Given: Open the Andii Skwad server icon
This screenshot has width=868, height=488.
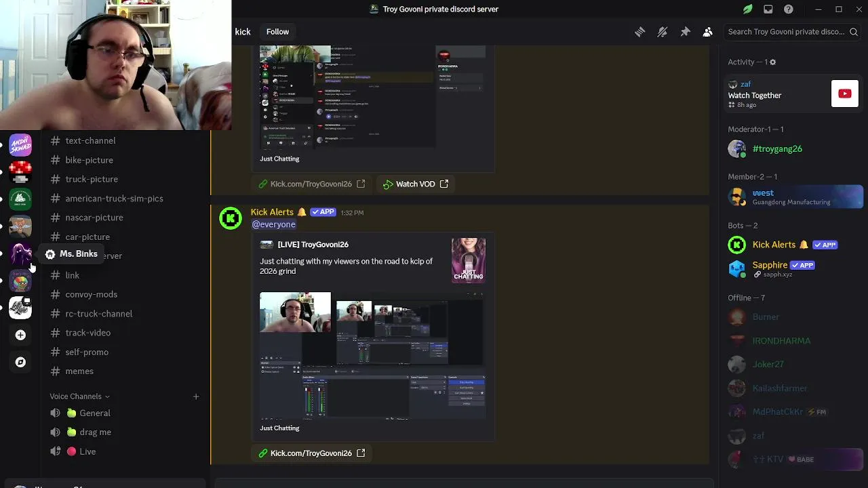Looking at the screenshot, I should coord(20,144).
